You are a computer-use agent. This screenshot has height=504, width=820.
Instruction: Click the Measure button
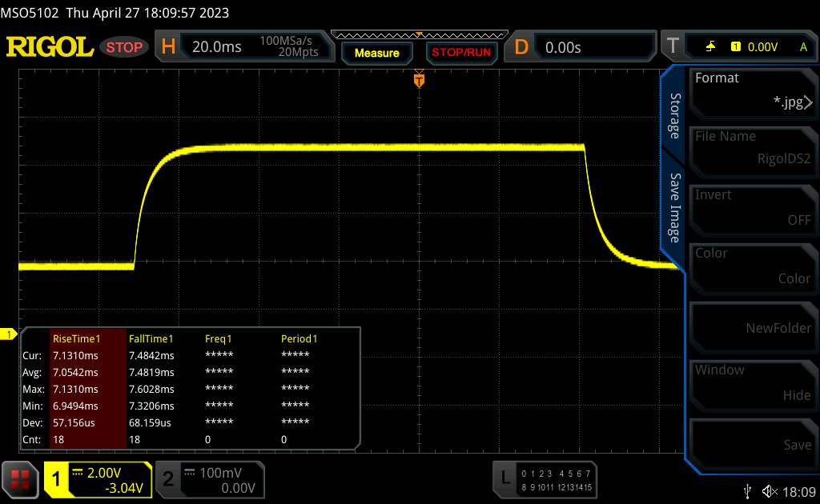pyautogui.click(x=376, y=53)
